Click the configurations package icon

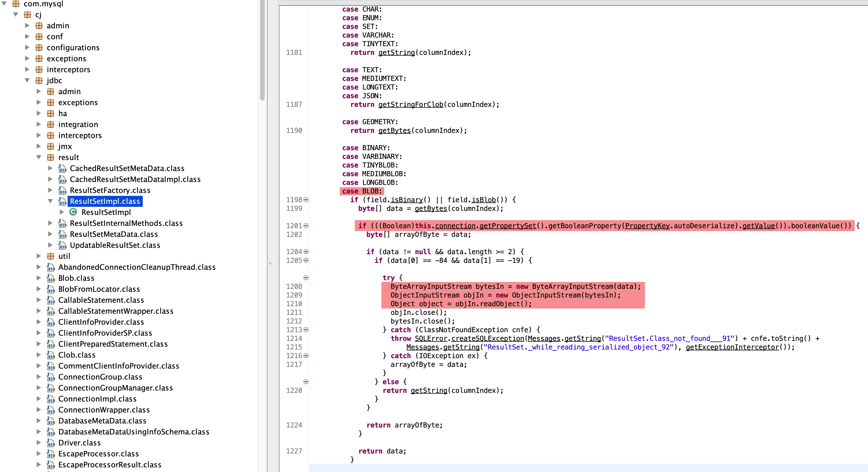tap(39, 47)
